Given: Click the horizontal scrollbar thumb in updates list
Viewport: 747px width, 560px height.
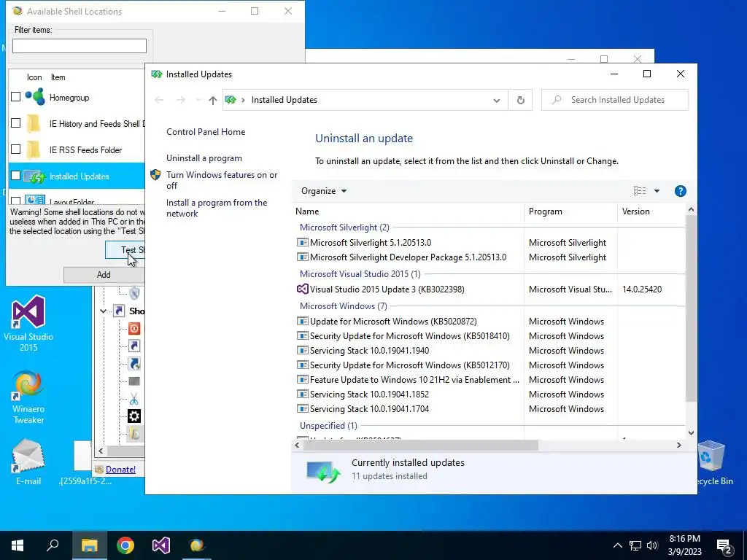Looking at the screenshot, I should coord(421,446).
